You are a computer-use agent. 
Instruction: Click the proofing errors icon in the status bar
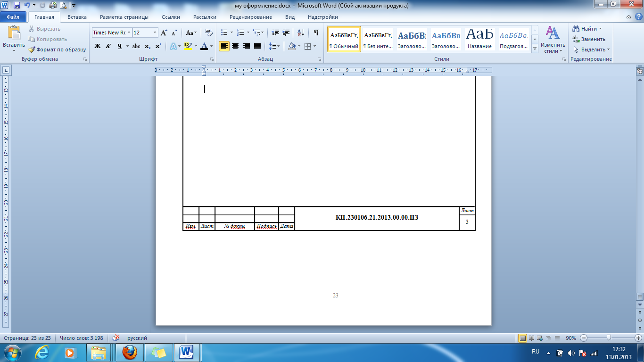[x=116, y=338]
